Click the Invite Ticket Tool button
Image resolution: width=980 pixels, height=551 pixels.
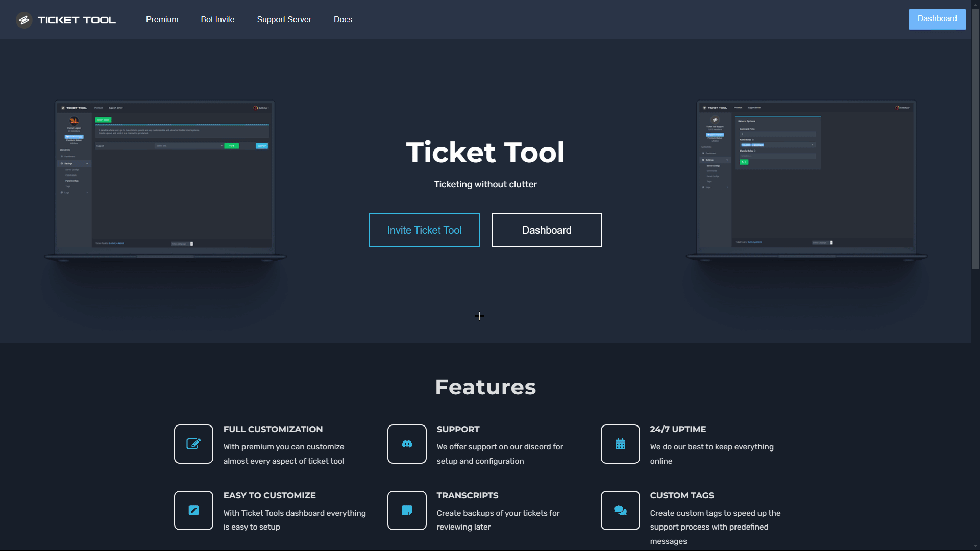click(425, 230)
